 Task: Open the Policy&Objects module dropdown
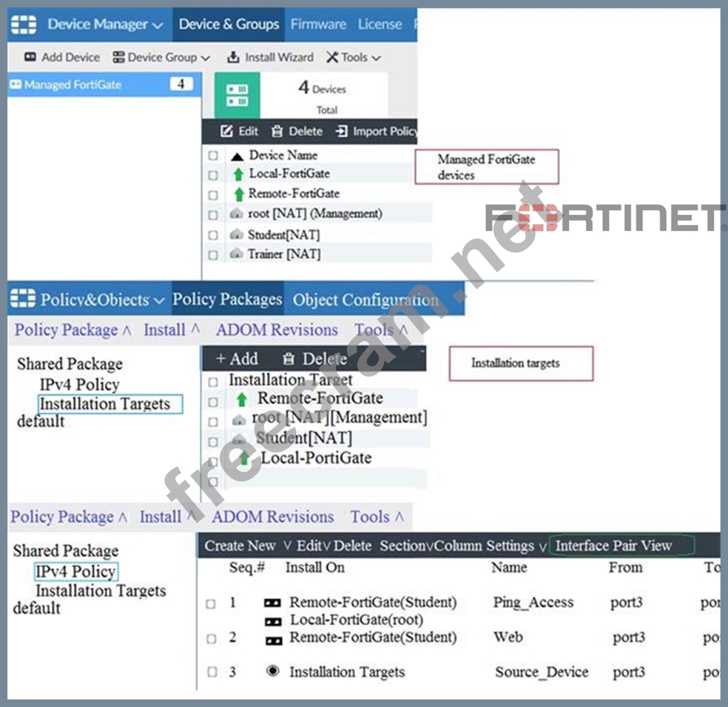[102, 300]
